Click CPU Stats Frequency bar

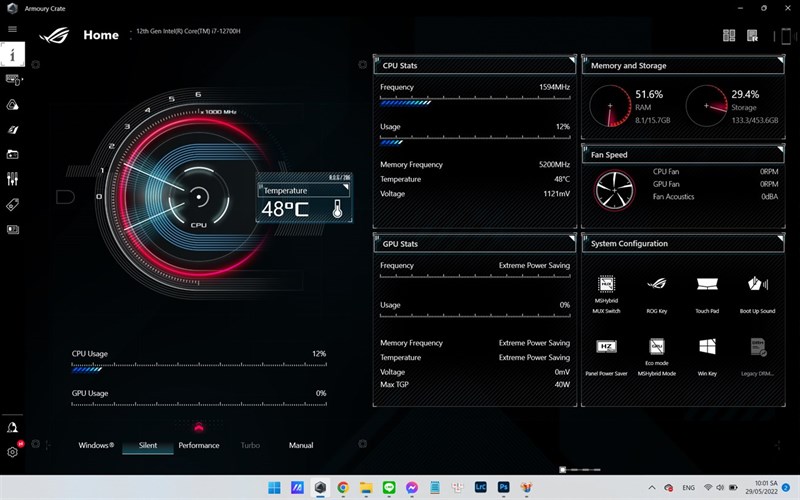(x=475, y=100)
